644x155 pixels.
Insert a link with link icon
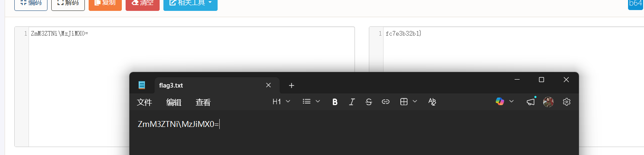tap(385, 102)
